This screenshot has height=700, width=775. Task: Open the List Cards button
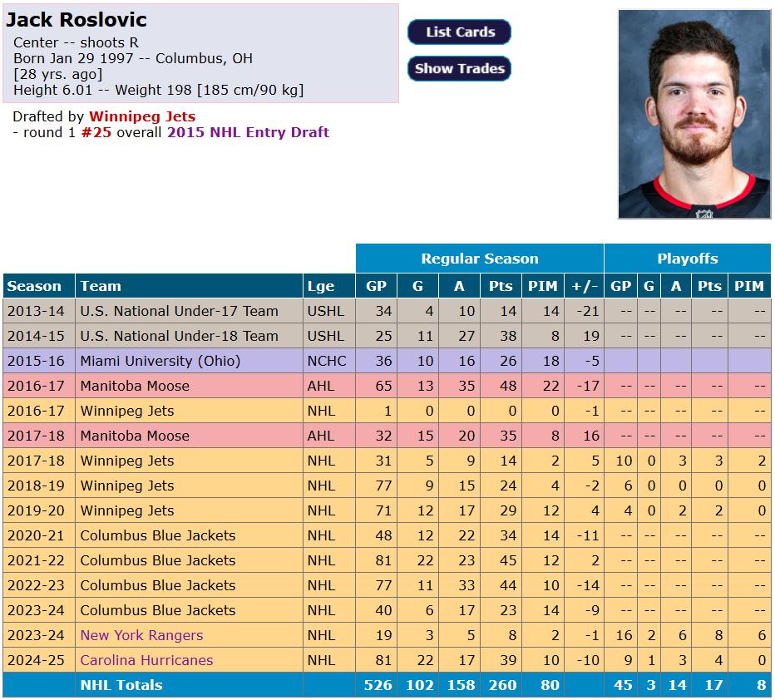pos(459,32)
